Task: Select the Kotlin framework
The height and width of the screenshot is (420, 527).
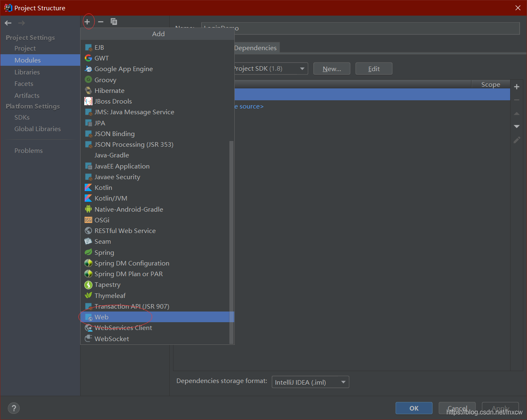Action: (157, 187)
